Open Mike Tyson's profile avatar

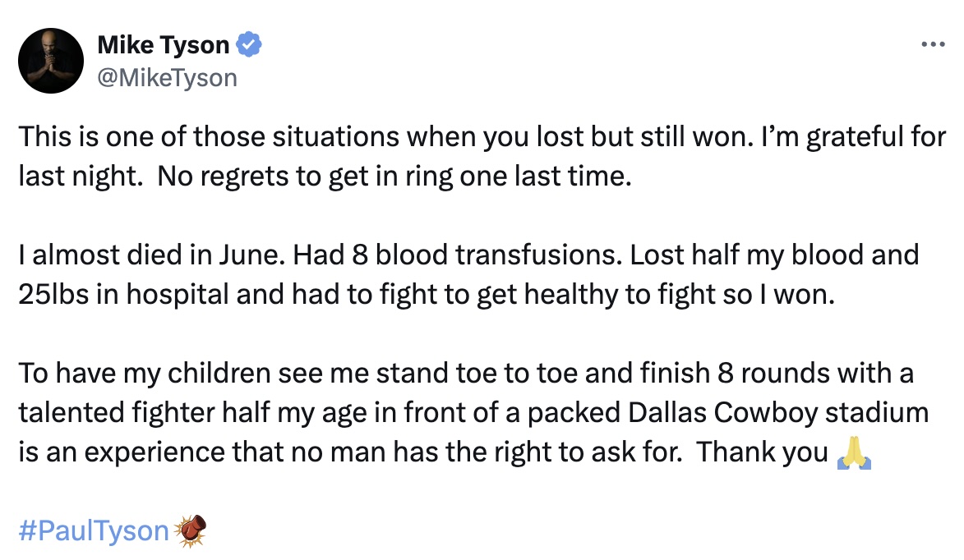click(51, 61)
